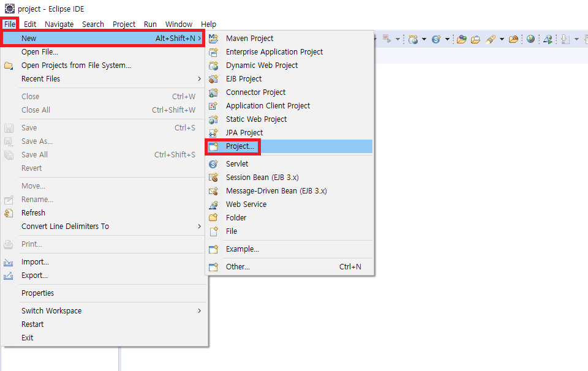Open dropdown arrow next to new Servlet toolbar icon
588x371 pixels.
tap(447, 39)
